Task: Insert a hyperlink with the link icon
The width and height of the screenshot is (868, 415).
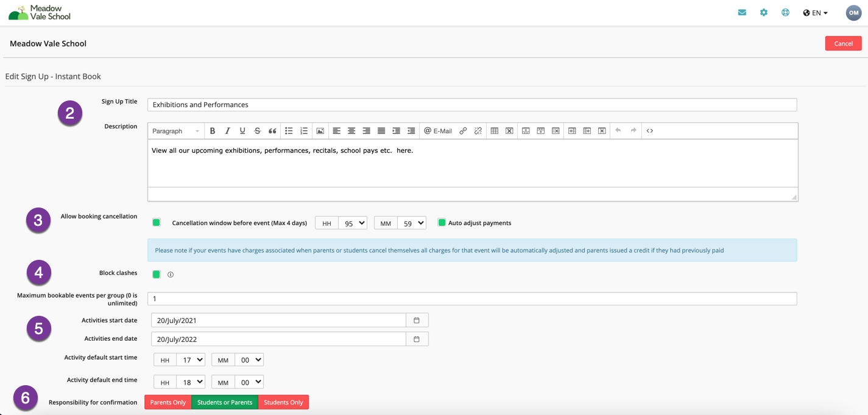Action: [463, 131]
